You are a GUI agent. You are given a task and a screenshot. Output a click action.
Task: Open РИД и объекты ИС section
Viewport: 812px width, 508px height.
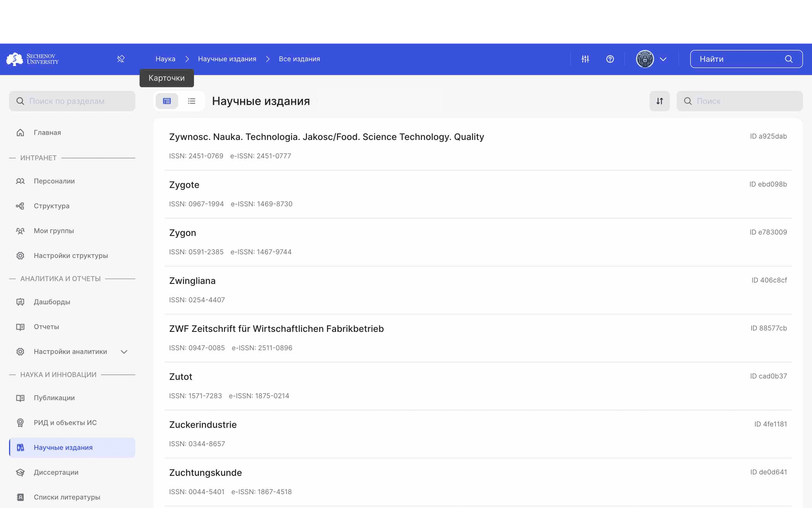point(72,423)
